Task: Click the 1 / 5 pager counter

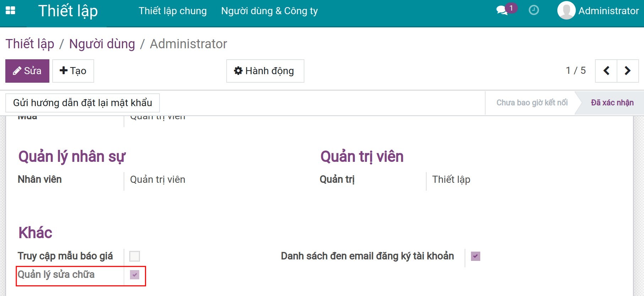Action: tap(575, 71)
